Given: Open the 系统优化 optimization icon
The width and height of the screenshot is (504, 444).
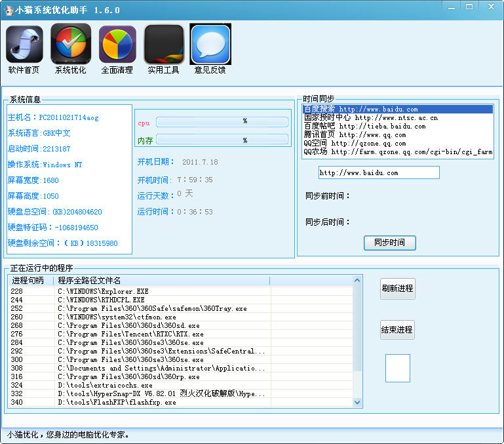Looking at the screenshot, I should point(71,45).
